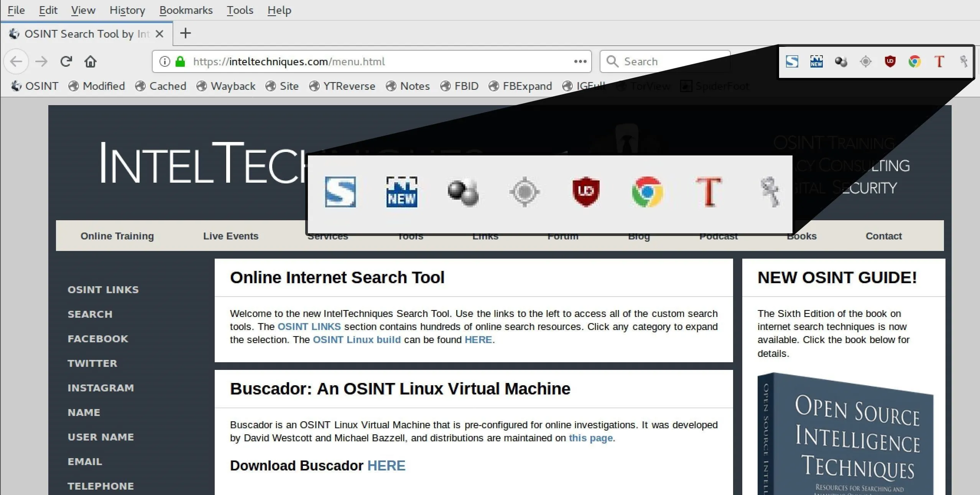
Task: Open TELEPHONE tool in left sidebar
Action: tap(101, 486)
